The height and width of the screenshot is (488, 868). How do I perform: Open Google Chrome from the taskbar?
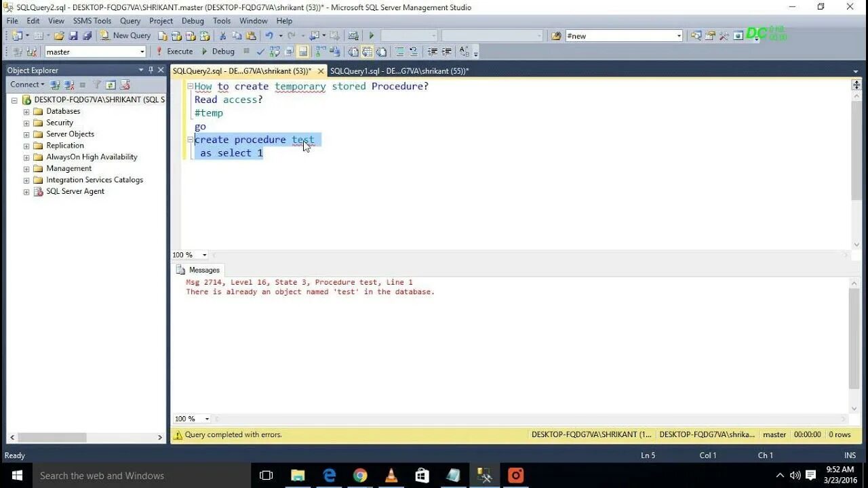[x=360, y=475]
